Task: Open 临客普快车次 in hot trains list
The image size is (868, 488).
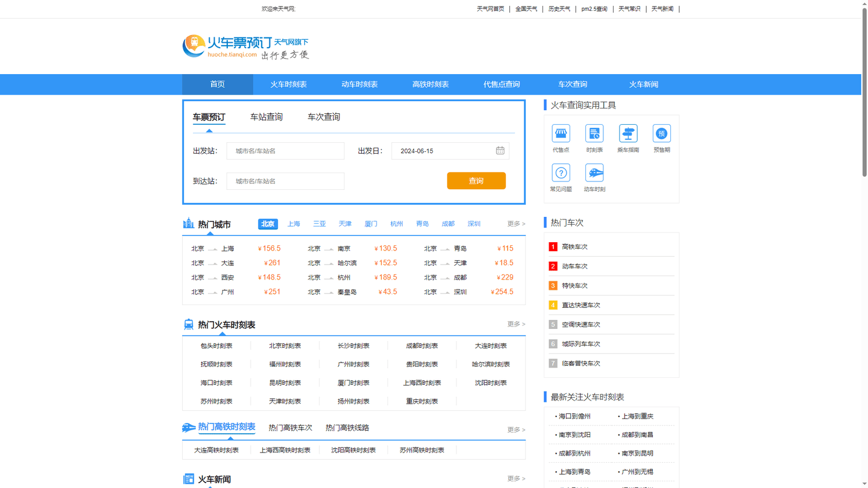Action: click(x=581, y=363)
